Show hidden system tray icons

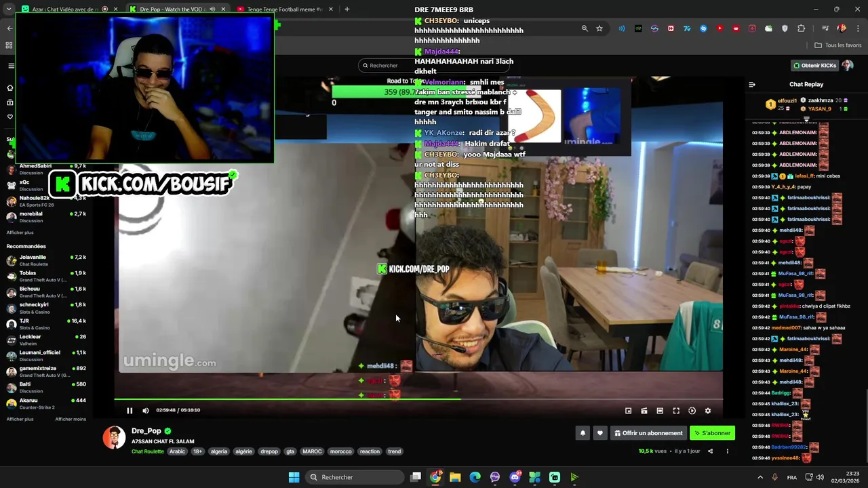coord(760,477)
